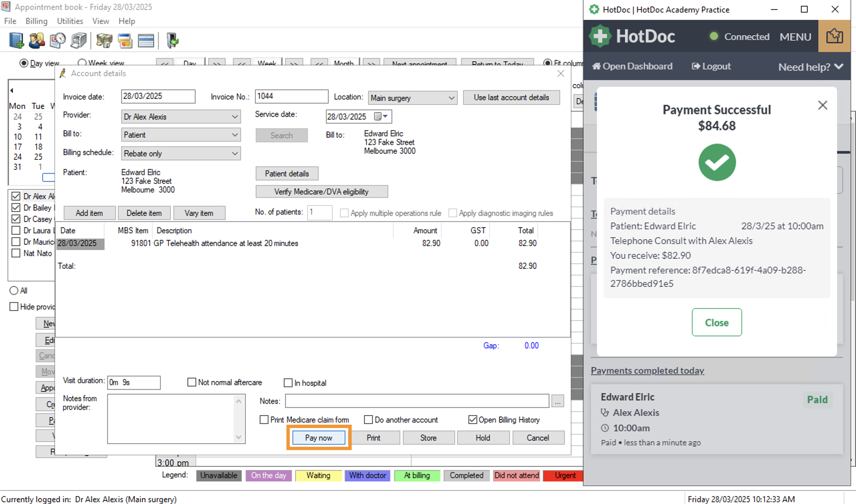
Task: Click the green Connected status dot
Action: click(714, 36)
